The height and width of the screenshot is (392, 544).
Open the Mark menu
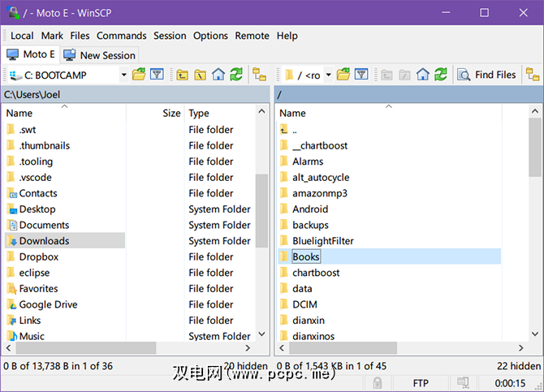tap(52, 36)
